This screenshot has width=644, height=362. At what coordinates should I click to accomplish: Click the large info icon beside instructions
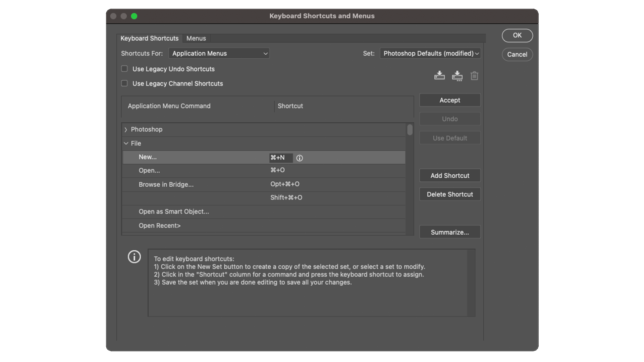(134, 257)
